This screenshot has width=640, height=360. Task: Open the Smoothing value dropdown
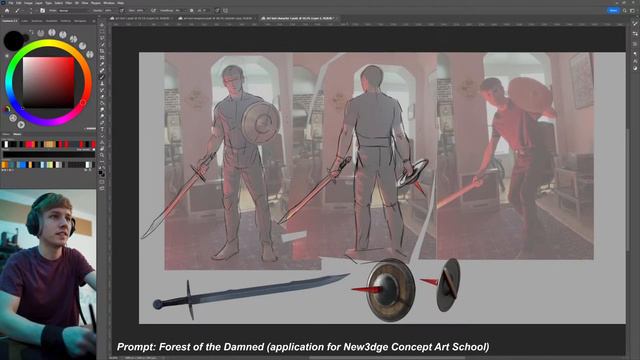(x=180, y=11)
